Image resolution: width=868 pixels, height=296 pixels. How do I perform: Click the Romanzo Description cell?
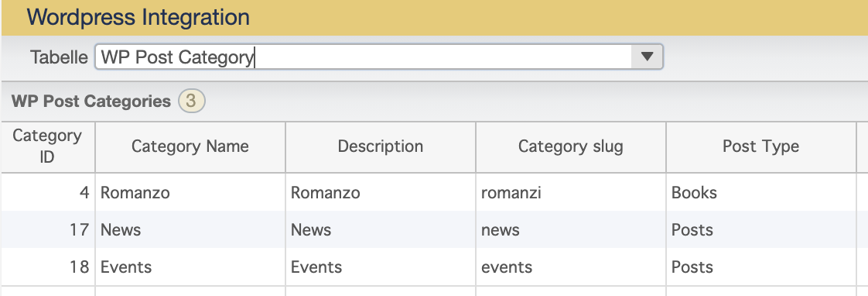pos(381,192)
